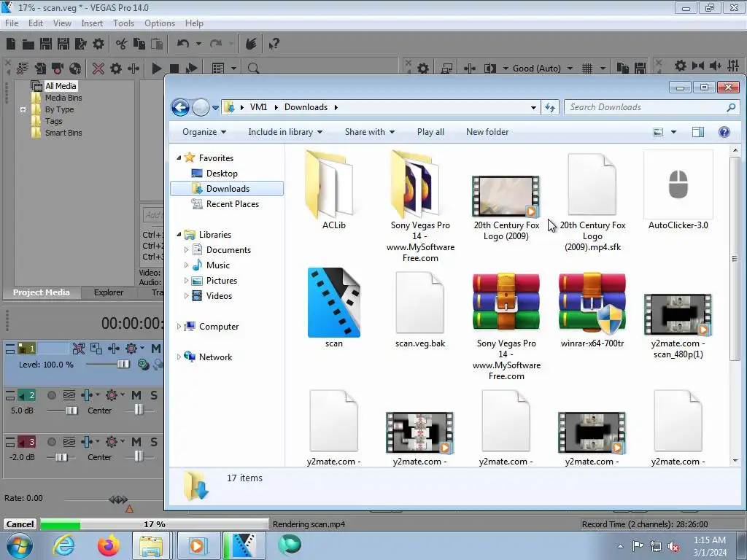This screenshot has width=747, height=560.
Task: Open Internet Explorer from the taskbar
Action: coord(63,545)
